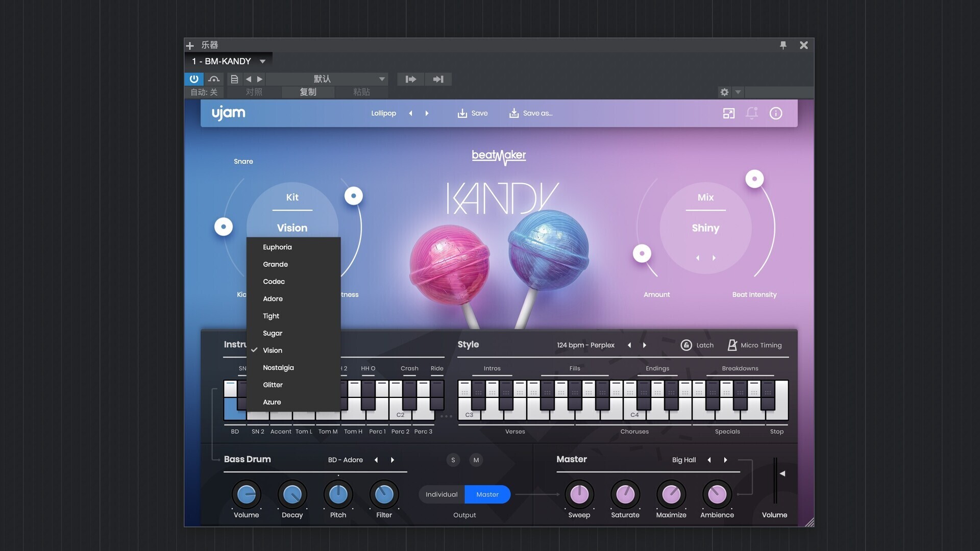
Task: Select next preset next to Lollipop
Action: coord(427,113)
